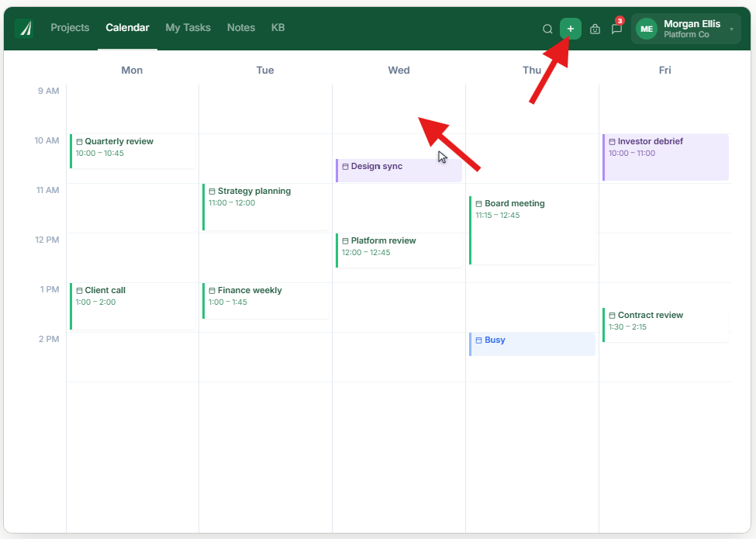
Task: Click the calendar icon on Busy block
Action: [478, 340]
